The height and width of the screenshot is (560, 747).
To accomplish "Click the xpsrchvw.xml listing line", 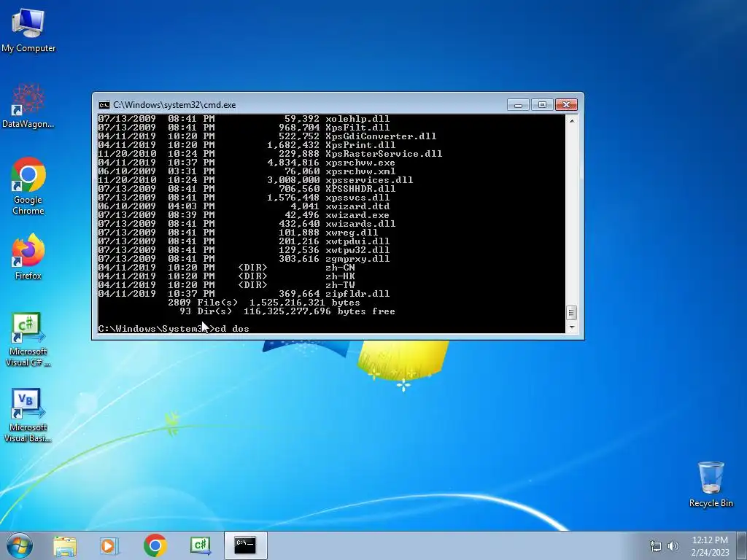I will coord(247,171).
